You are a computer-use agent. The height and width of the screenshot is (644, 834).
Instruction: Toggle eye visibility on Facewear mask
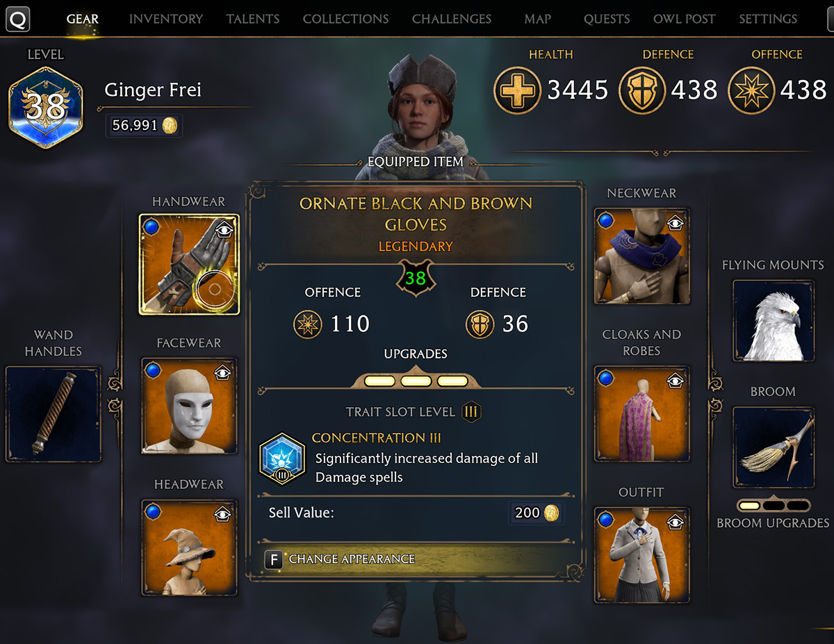(x=222, y=373)
